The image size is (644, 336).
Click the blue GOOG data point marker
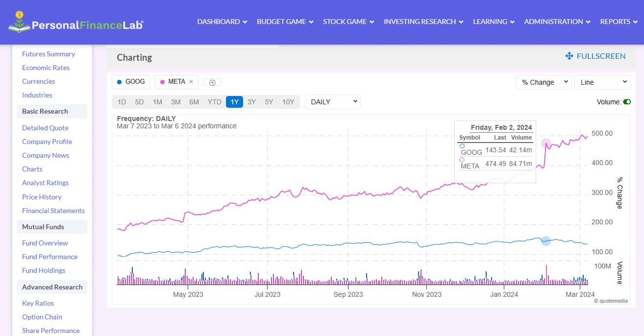(x=546, y=241)
